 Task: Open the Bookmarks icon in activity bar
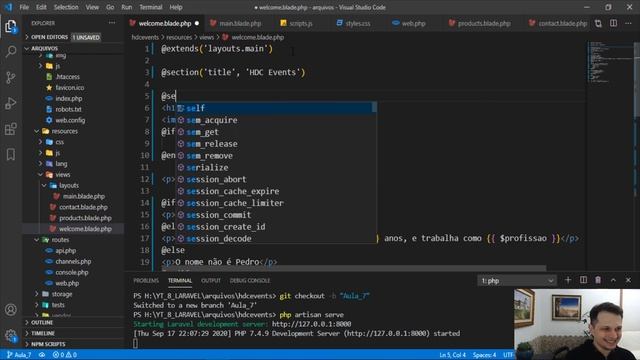pyautogui.click(x=11, y=155)
